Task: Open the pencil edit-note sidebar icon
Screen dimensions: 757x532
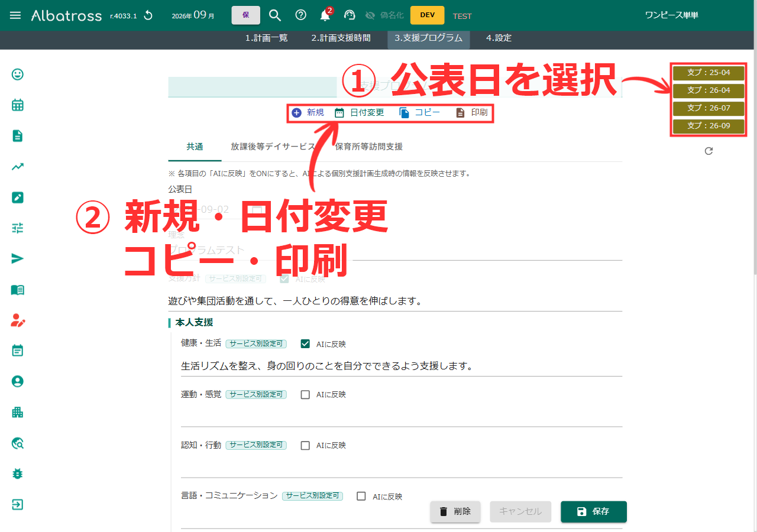Action: 18,197
